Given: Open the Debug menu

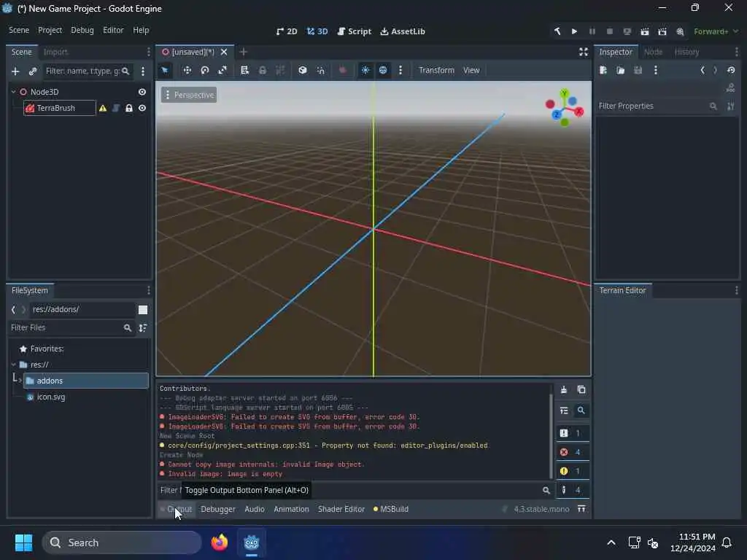Looking at the screenshot, I should pos(82,30).
